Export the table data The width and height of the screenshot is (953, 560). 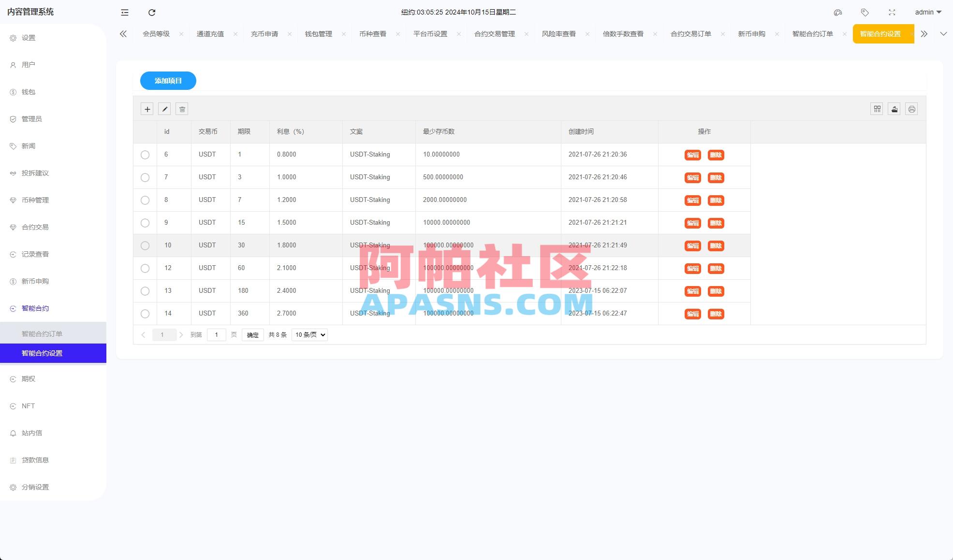pos(894,109)
